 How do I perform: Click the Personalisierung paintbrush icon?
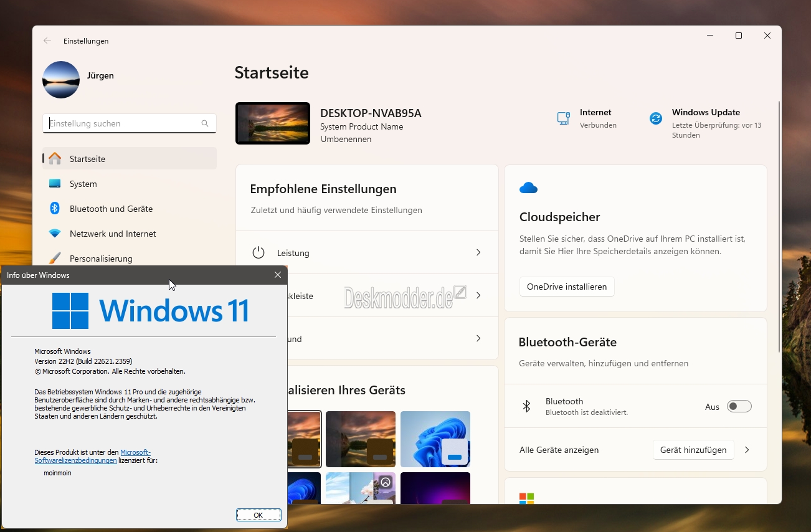pyautogui.click(x=55, y=258)
